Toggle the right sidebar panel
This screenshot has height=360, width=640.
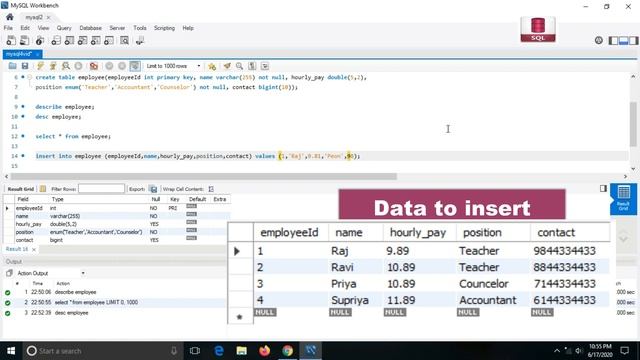pos(633,40)
